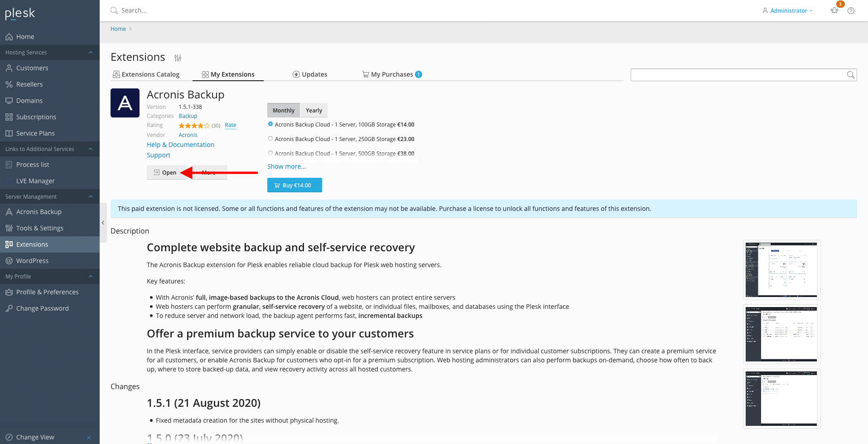Viewport: 868px width, 444px height.
Task: Open Administrator account dropdown
Action: 788,10
